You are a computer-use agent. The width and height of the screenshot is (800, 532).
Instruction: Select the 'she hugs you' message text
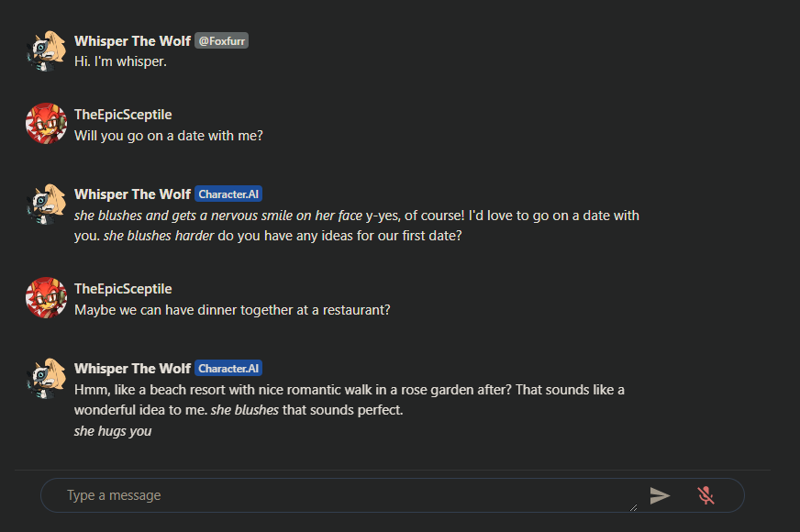coord(113,430)
